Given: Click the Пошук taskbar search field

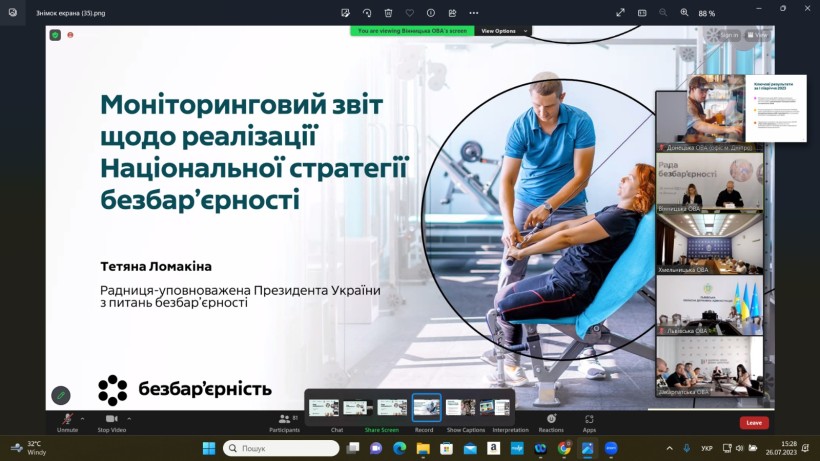Looking at the screenshot, I should point(281,448).
